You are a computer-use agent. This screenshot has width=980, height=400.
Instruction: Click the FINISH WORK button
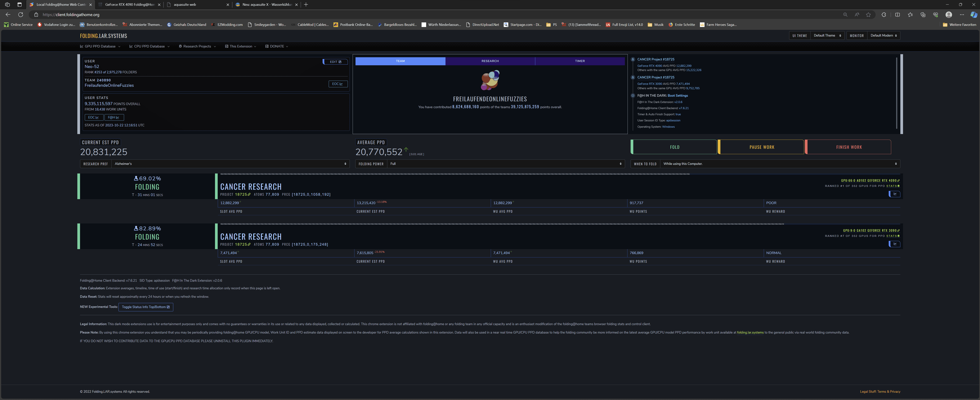point(848,147)
